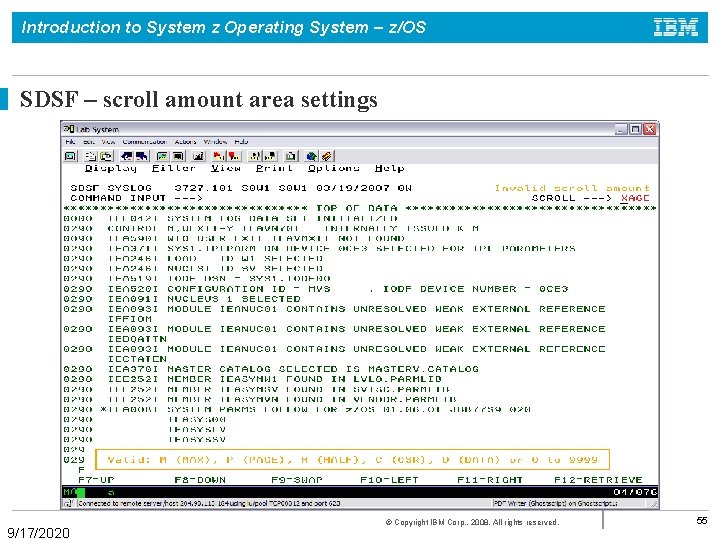Click the F8=DOWN function key label
Screen dimensions: 720x540
point(200,480)
